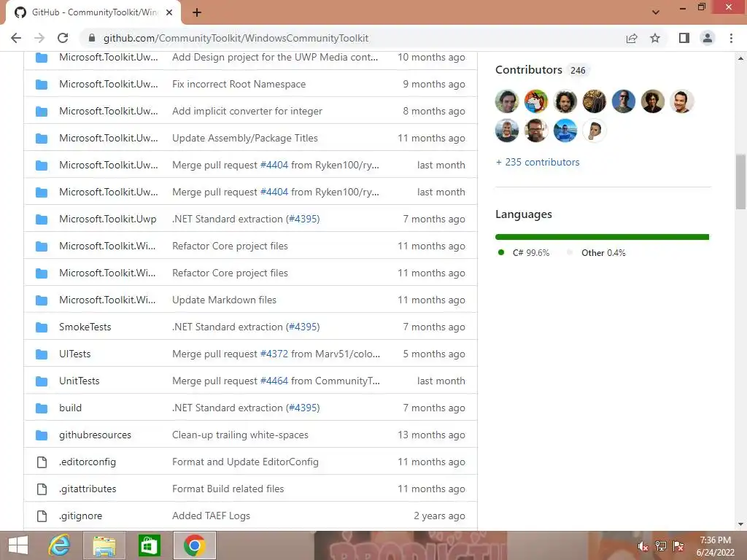Select Other 0.4% language entry
This screenshot has height=560, width=747.
[597, 253]
